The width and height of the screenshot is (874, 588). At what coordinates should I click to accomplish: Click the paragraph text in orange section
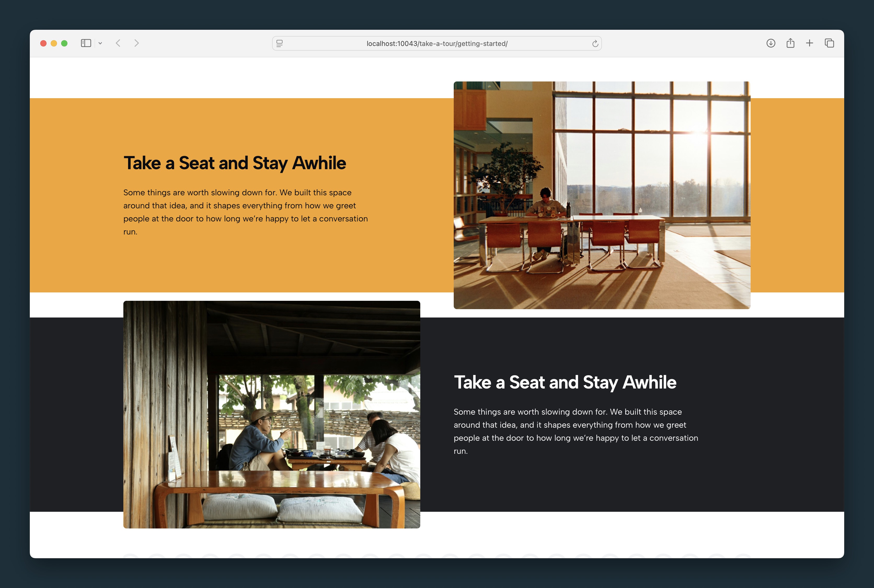246,212
